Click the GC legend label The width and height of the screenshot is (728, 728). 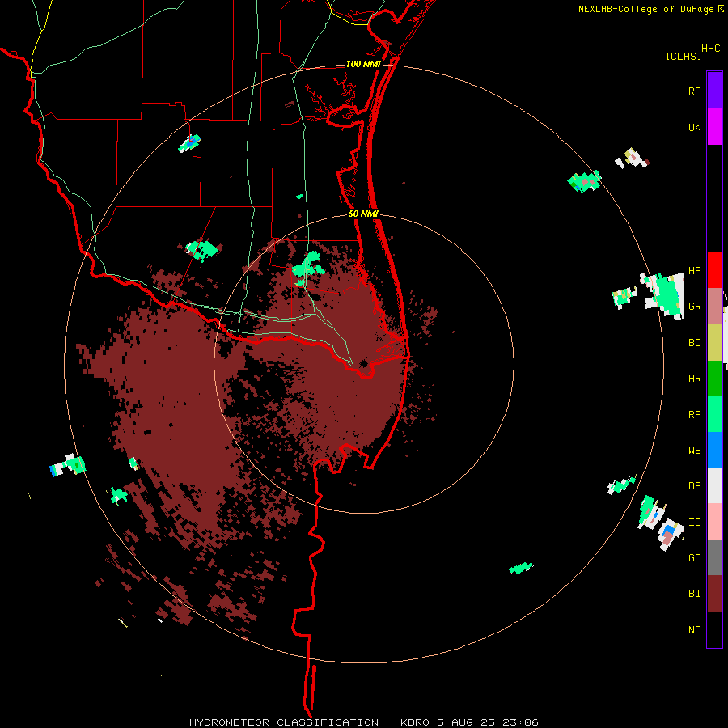pos(694,557)
